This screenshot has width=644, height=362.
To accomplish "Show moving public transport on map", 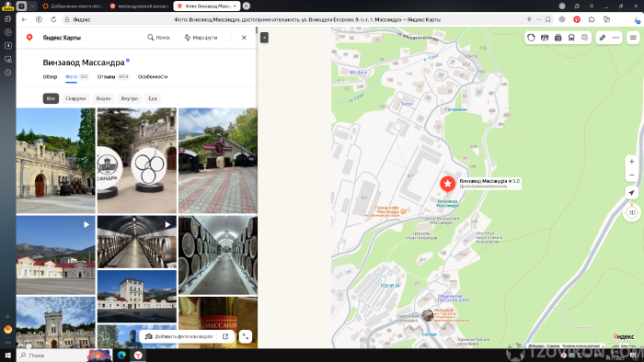I will coord(571,38).
